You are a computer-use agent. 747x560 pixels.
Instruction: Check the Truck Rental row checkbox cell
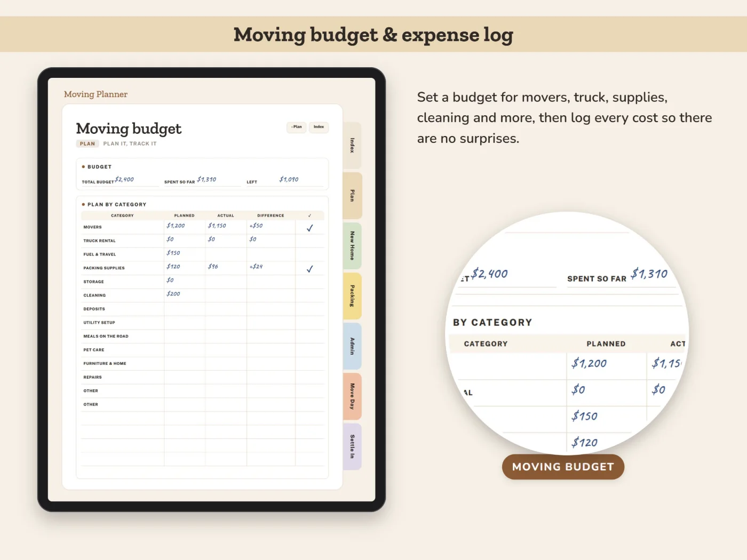point(309,241)
